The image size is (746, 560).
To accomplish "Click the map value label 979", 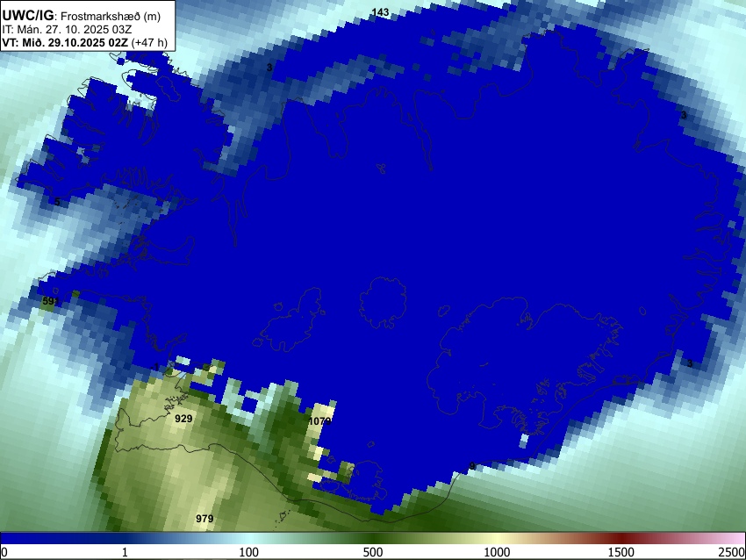I will tap(204, 519).
